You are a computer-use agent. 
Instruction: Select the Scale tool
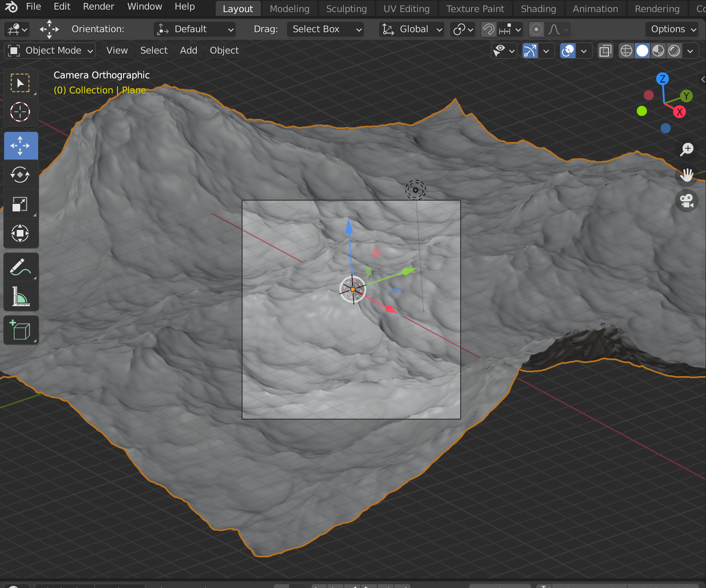20,204
